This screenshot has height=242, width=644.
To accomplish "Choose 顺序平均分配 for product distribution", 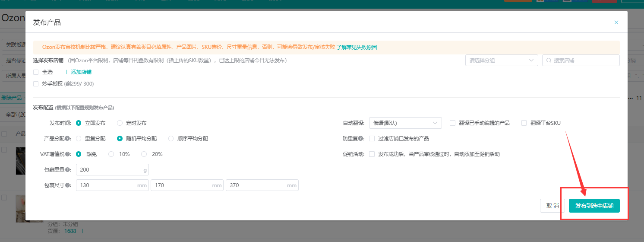I will [x=171, y=139].
